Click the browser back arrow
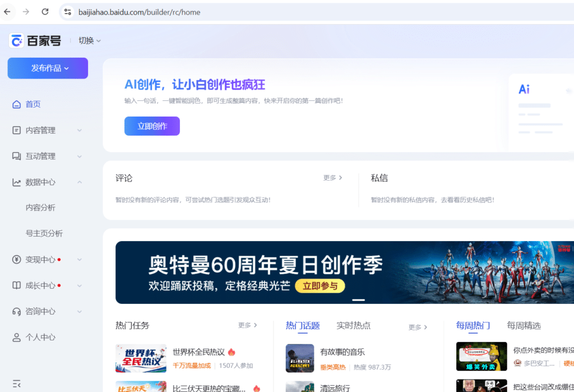 (7, 12)
